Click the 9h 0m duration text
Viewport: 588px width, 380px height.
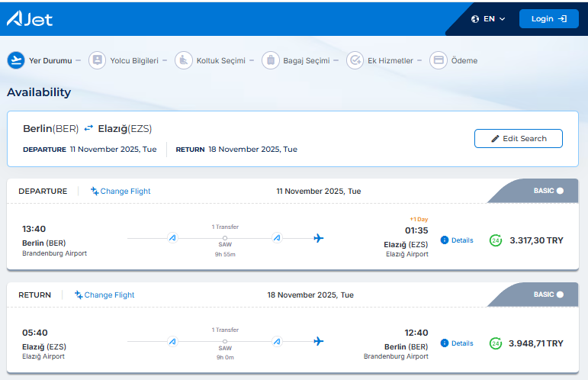[225, 358]
